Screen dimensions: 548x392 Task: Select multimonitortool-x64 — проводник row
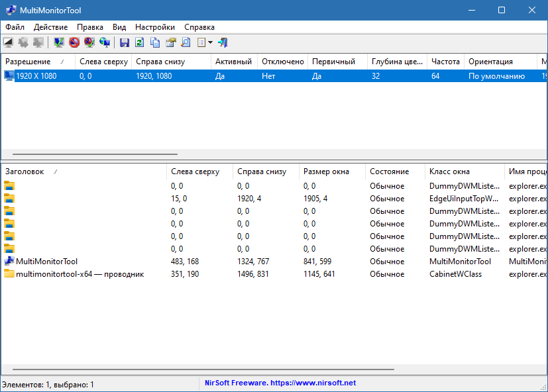tap(274, 274)
